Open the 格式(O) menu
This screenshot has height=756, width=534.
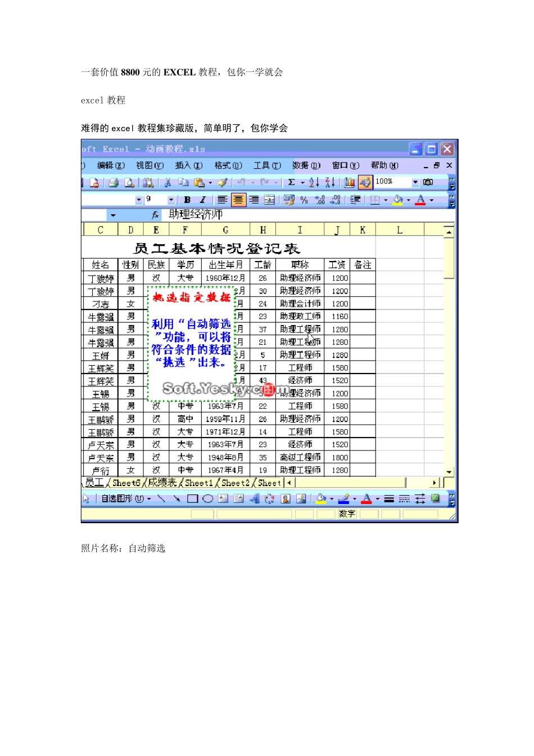[x=228, y=165]
